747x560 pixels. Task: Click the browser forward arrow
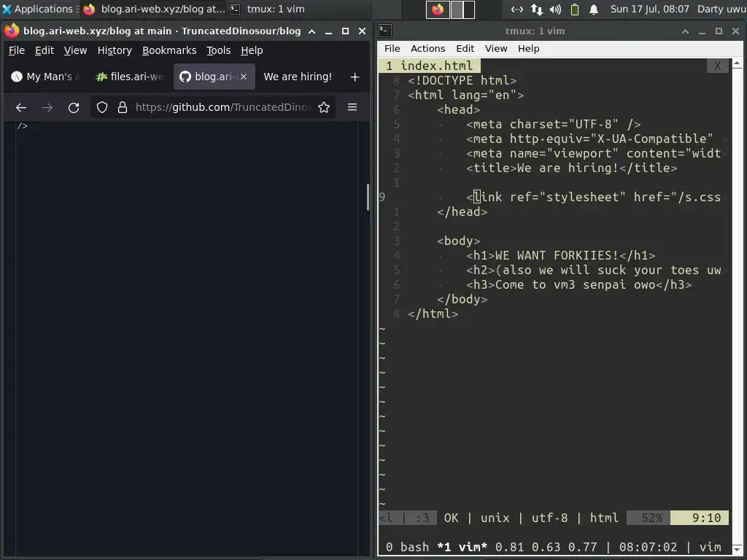coord(47,108)
